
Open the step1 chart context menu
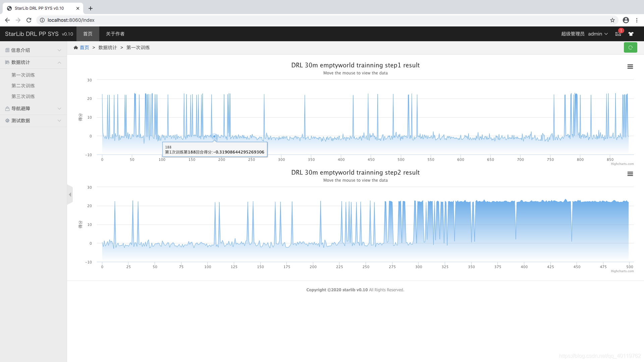(x=630, y=67)
